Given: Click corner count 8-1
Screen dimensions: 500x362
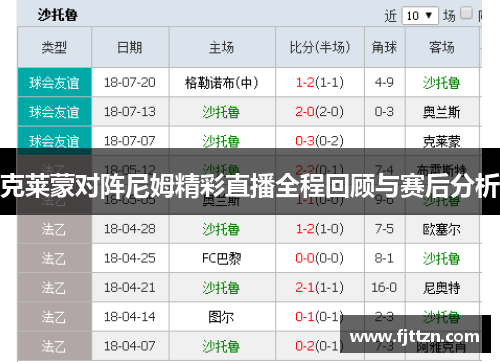Looking at the screenshot, I should click(x=385, y=258).
